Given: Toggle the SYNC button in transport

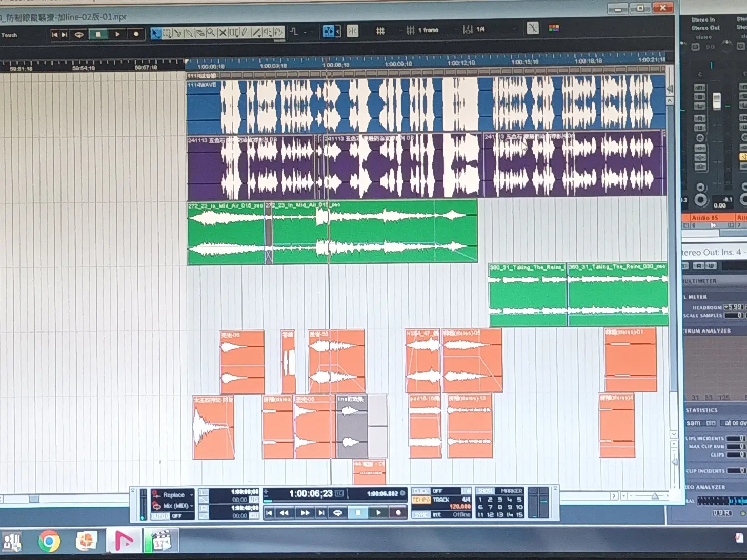Looking at the screenshot, I should click(x=421, y=515).
